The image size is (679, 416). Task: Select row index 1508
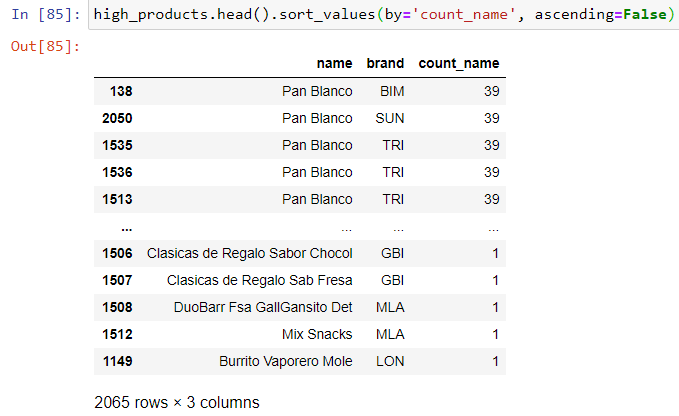coord(117,307)
